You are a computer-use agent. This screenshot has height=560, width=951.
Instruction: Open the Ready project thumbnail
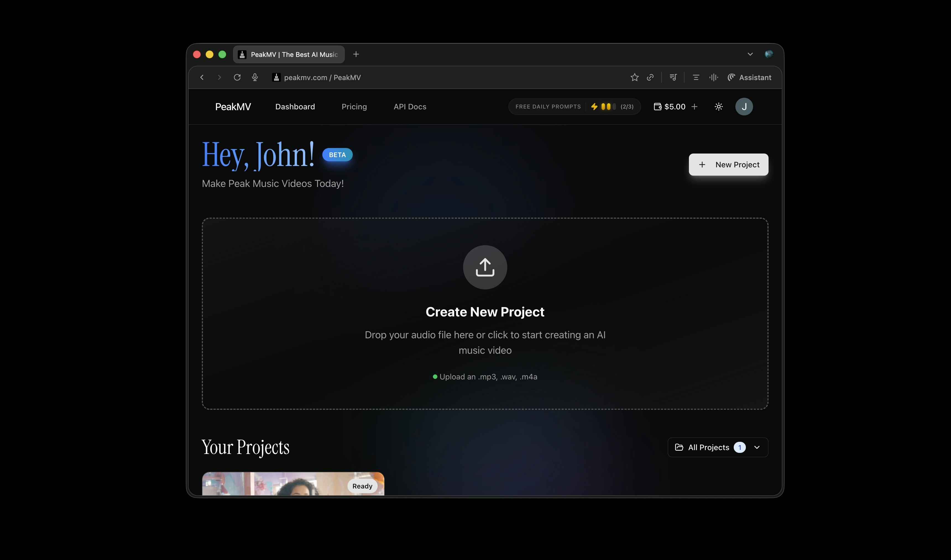click(x=293, y=484)
